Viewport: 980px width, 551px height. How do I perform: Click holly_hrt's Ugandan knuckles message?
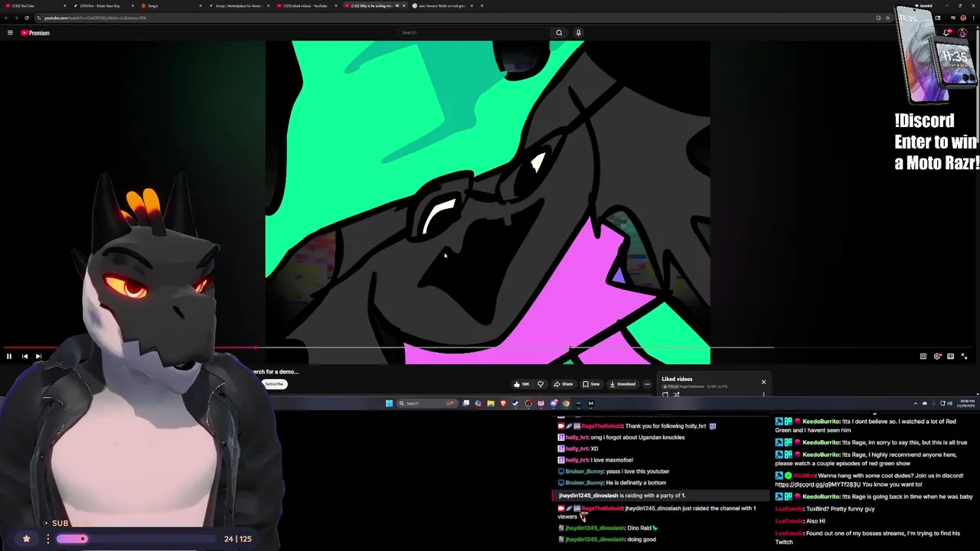[622, 438]
